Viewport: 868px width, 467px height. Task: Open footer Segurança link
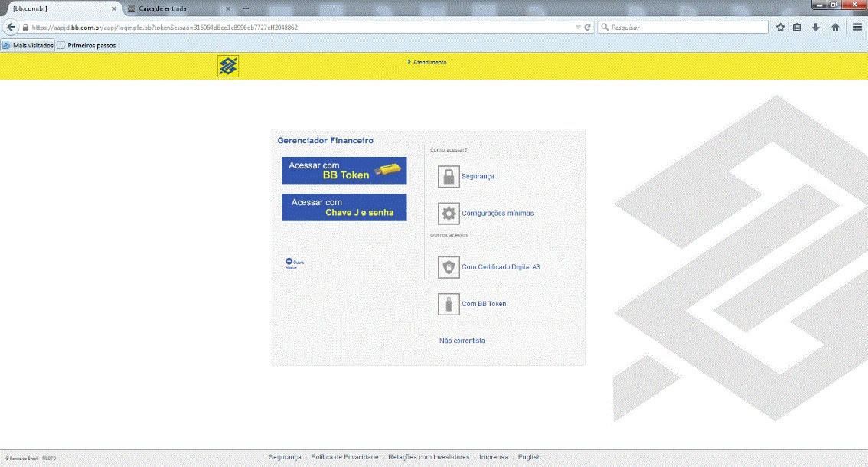[285, 457]
